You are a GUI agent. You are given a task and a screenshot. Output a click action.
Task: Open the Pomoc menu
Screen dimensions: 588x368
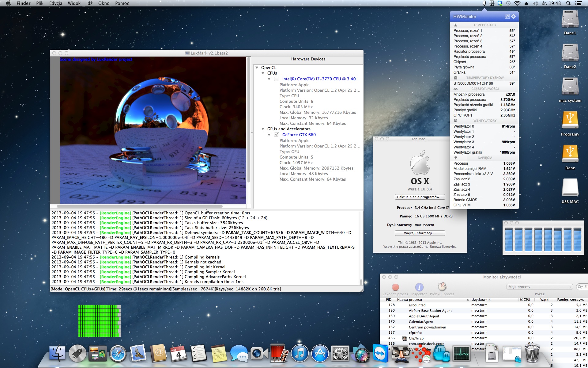point(122,3)
